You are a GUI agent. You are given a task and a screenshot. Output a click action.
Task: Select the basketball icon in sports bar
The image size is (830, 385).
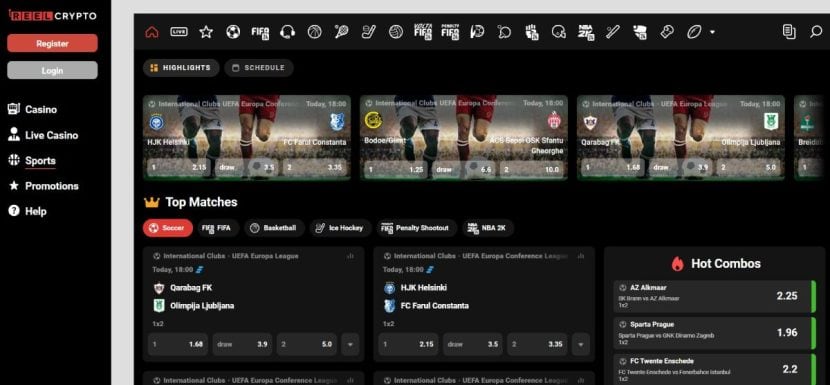point(314,32)
